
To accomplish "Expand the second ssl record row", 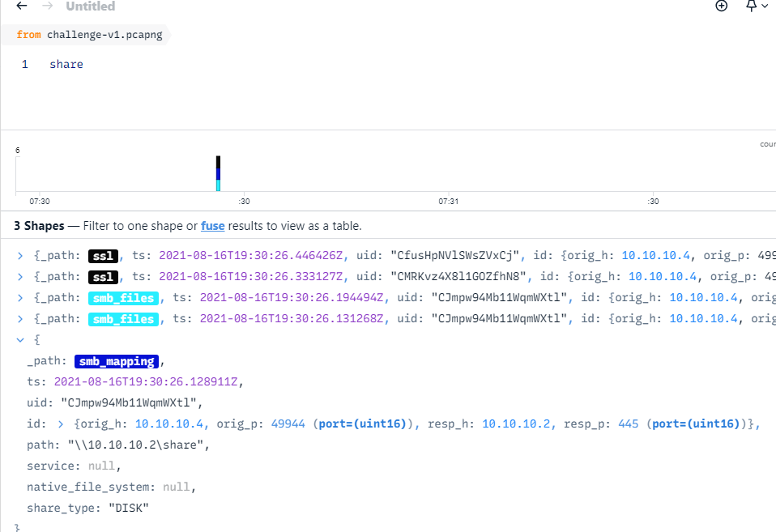I will pyautogui.click(x=20, y=277).
